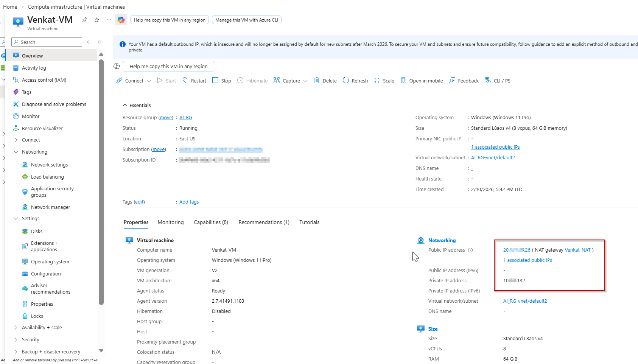Expand the Capture dropdown in toolbar
Image resolution: width=638 pixels, height=364 pixels.
(x=305, y=81)
